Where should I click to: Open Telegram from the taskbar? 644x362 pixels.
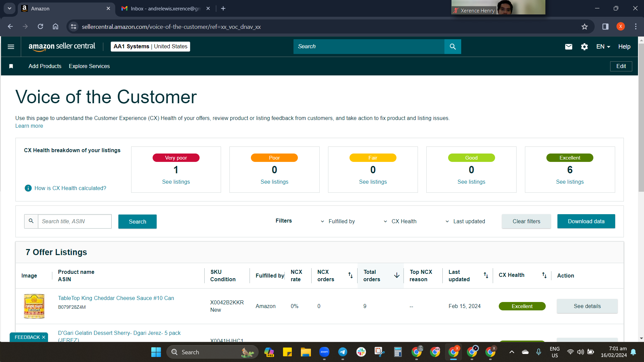click(342, 352)
